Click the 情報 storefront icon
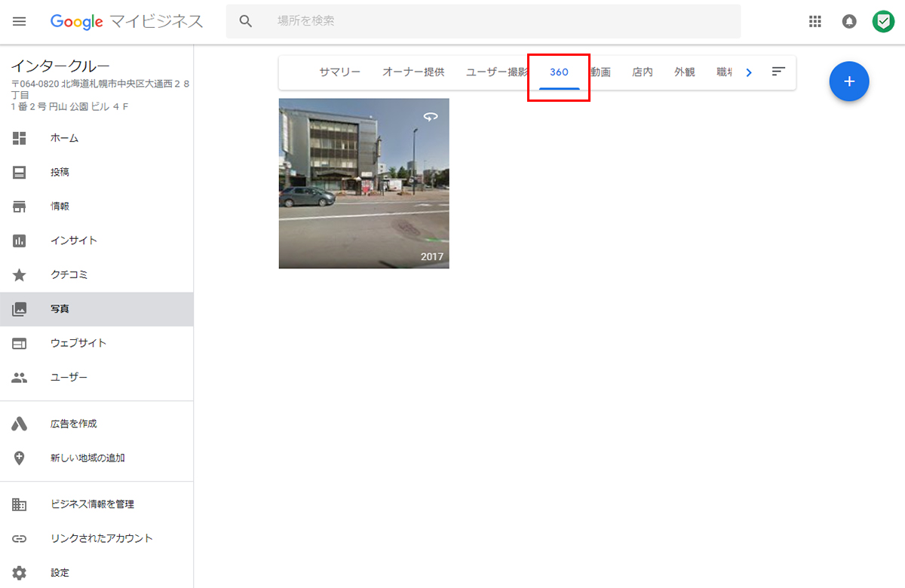The image size is (905, 588). [20, 207]
